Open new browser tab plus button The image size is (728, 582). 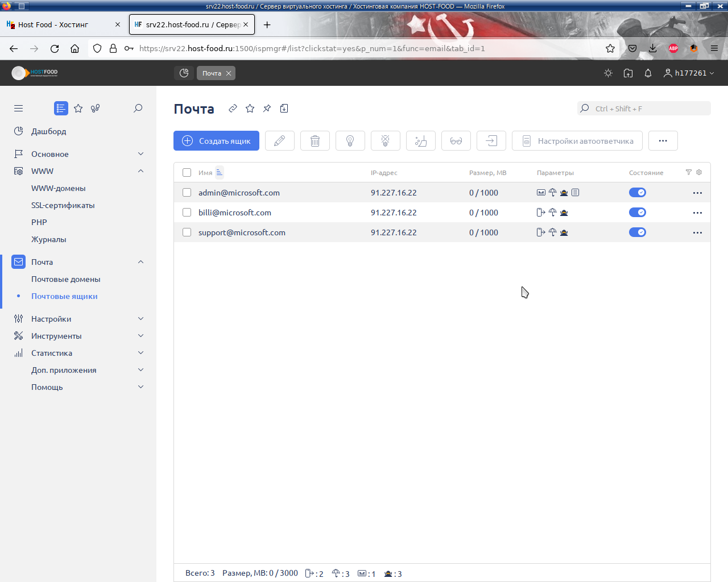coord(267,24)
